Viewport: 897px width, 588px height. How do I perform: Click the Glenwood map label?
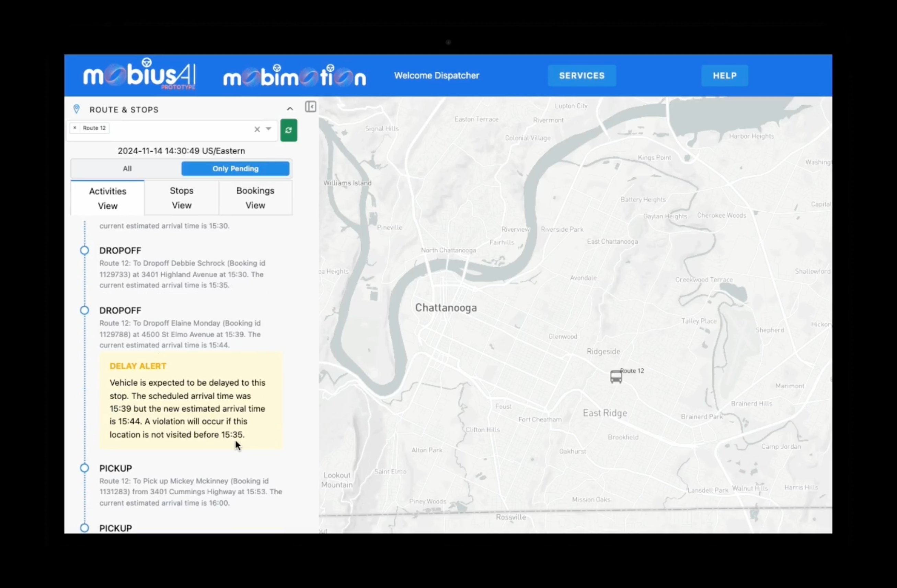click(563, 337)
